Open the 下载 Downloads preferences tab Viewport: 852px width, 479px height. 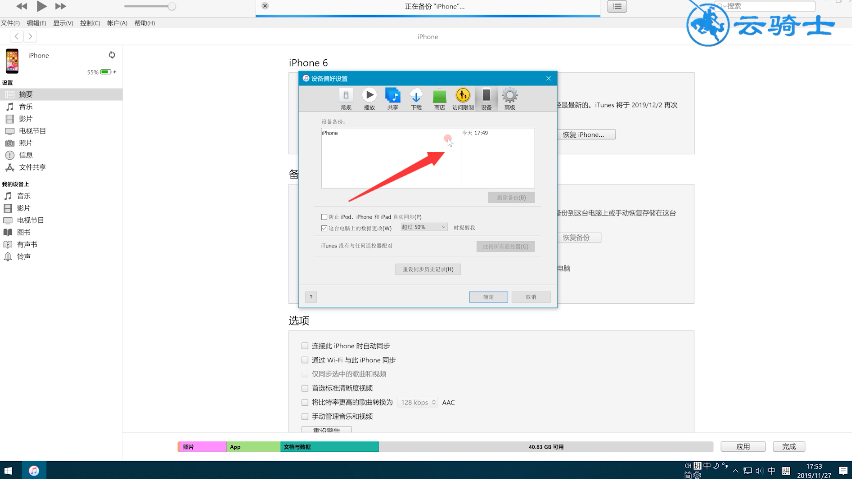[416, 99]
